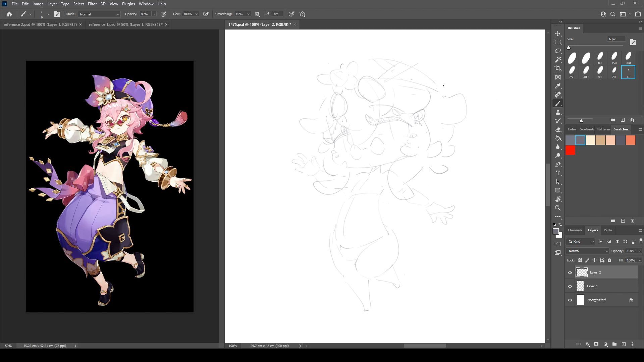Image resolution: width=644 pixels, height=362 pixels.
Task: Select the Path Selection tool
Action: [558, 182]
